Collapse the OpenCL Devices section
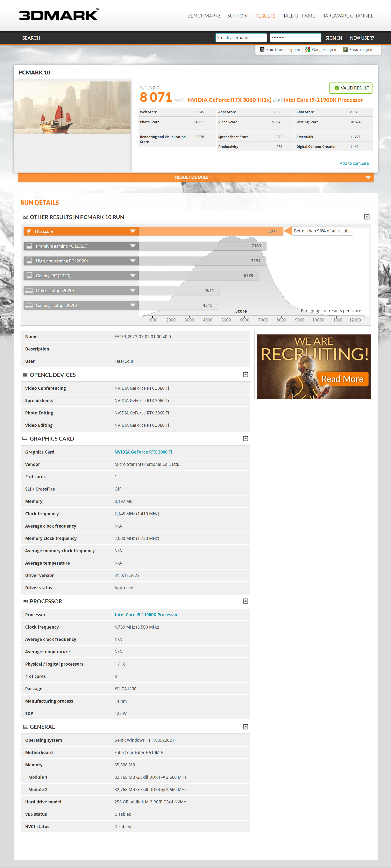This screenshot has height=868, width=391. pyautogui.click(x=246, y=375)
